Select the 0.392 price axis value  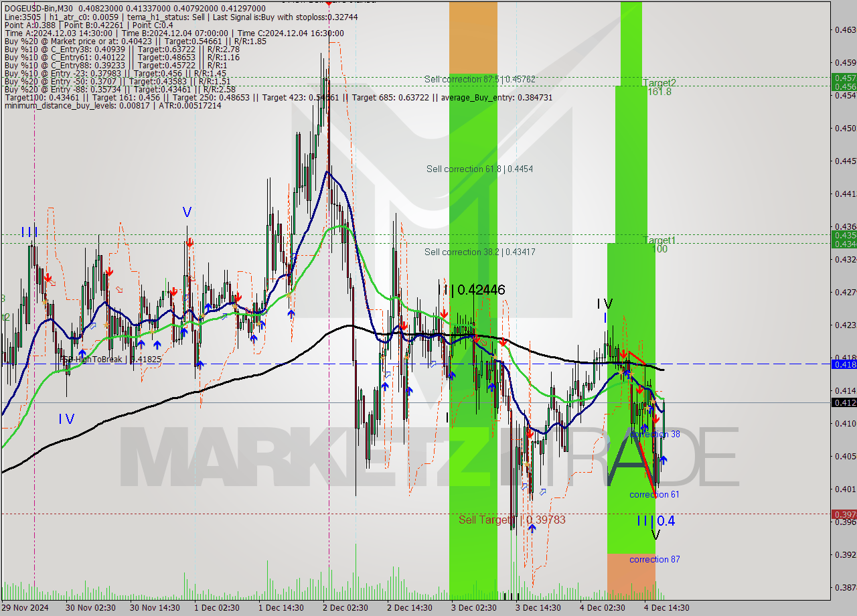(x=846, y=554)
